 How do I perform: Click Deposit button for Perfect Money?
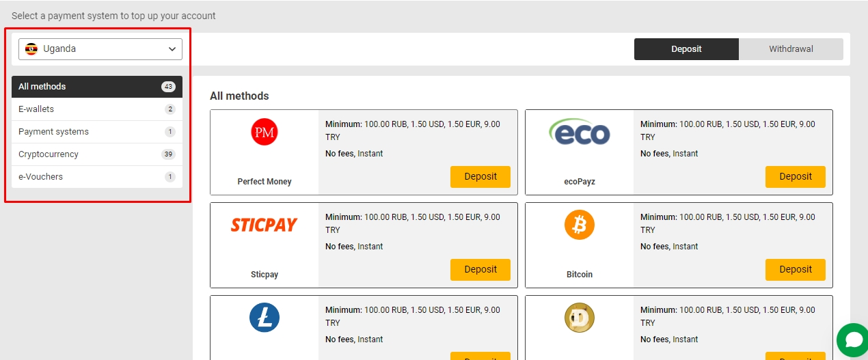pyautogui.click(x=480, y=176)
